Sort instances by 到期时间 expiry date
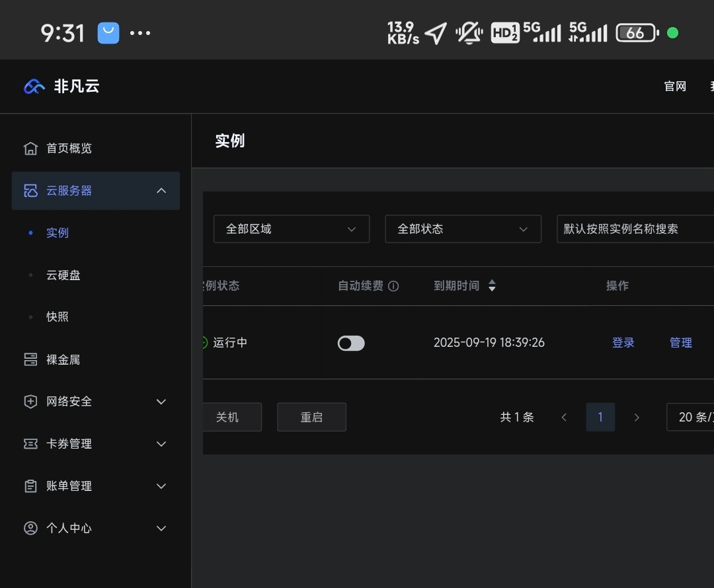This screenshot has width=714, height=588. (x=493, y=285)
